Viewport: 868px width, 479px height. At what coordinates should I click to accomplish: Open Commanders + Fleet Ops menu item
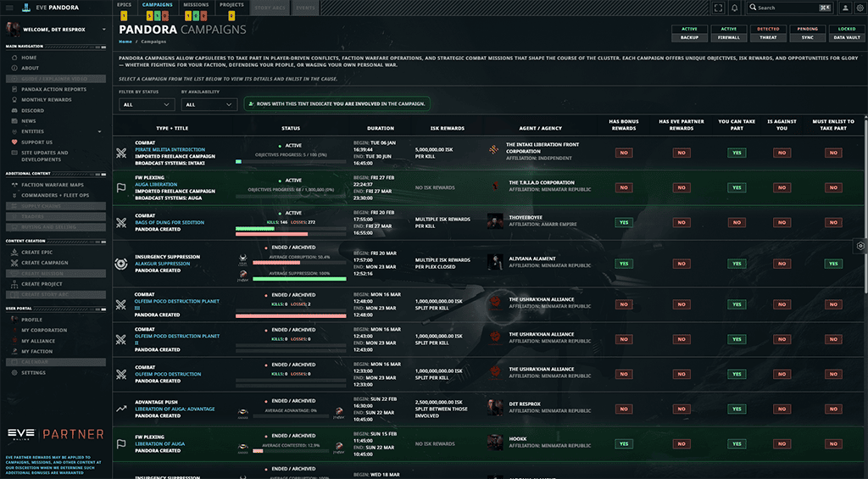[55, 195]
